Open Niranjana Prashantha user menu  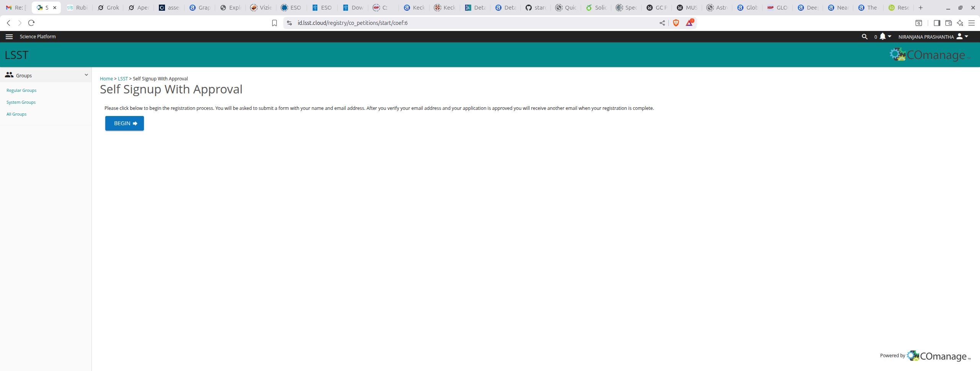click(933, 37)
